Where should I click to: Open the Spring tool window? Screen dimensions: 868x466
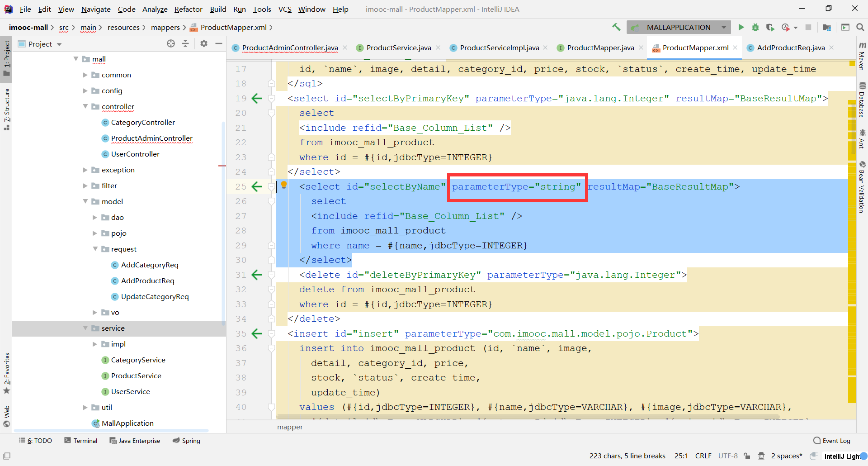pyautogui.click(x=186, y=441)
